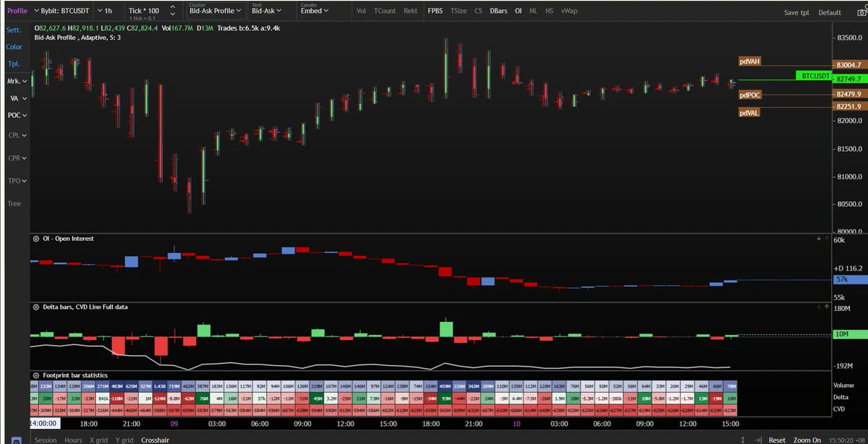Disable the DBars delta bars panel
This screenshot has width=868, height=444.
pos(498,11)
